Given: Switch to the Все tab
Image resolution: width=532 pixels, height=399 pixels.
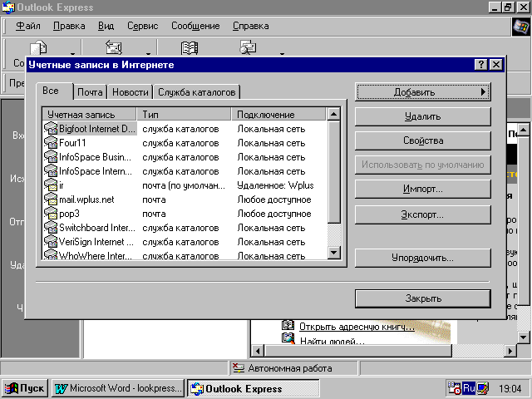Looking at the screenshot, I should pos(54,91).
